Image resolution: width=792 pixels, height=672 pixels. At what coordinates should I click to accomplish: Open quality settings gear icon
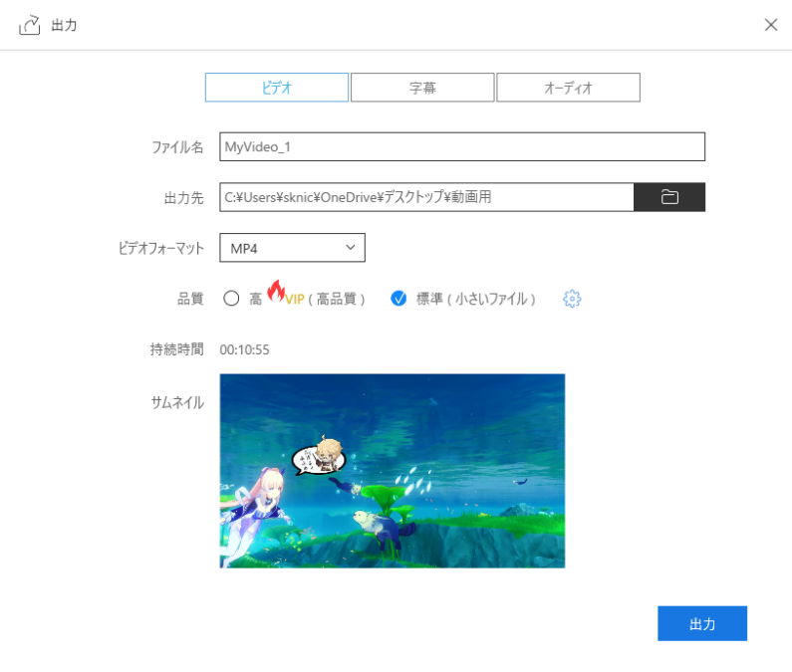tap(572, 299)
